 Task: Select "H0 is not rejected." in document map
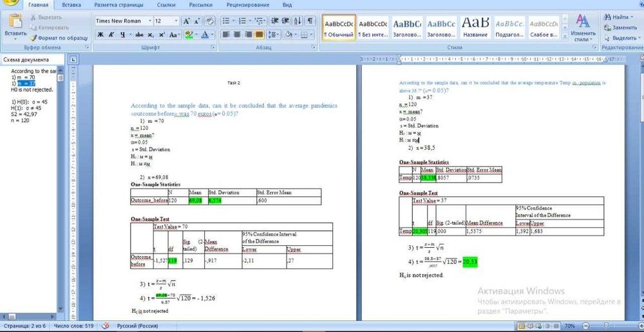[x=32, y=89]
